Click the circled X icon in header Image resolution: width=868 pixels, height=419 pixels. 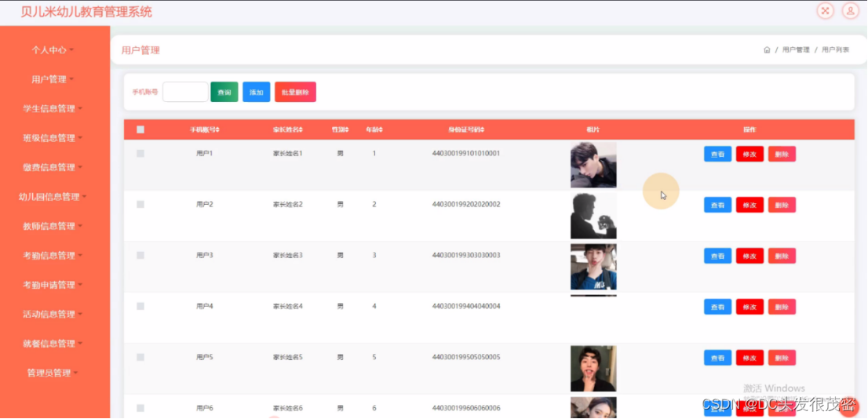pos(826,10)
